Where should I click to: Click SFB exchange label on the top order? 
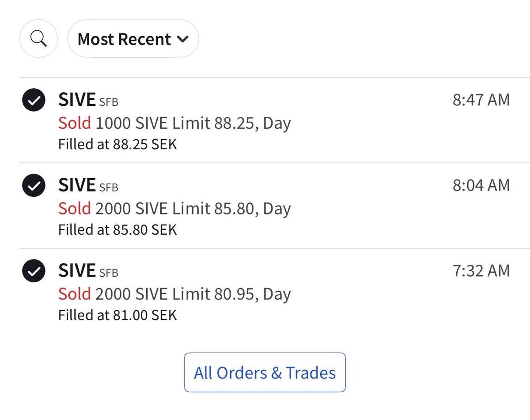tap(109, 102)
